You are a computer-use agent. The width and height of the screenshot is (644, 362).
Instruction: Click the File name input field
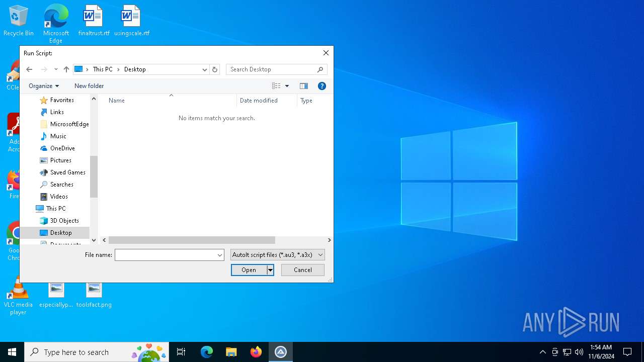[x=166, y=255]
